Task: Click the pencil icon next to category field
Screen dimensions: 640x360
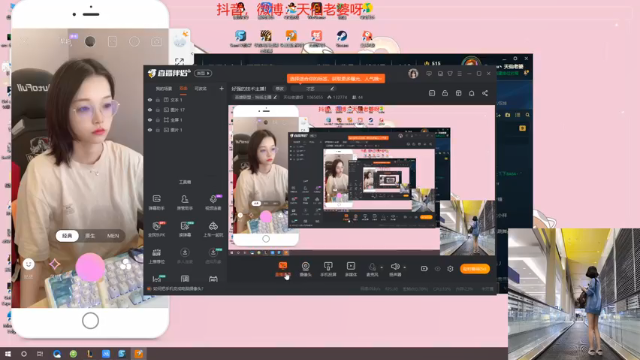Action: pyautogui.click(x=333, y=88)
